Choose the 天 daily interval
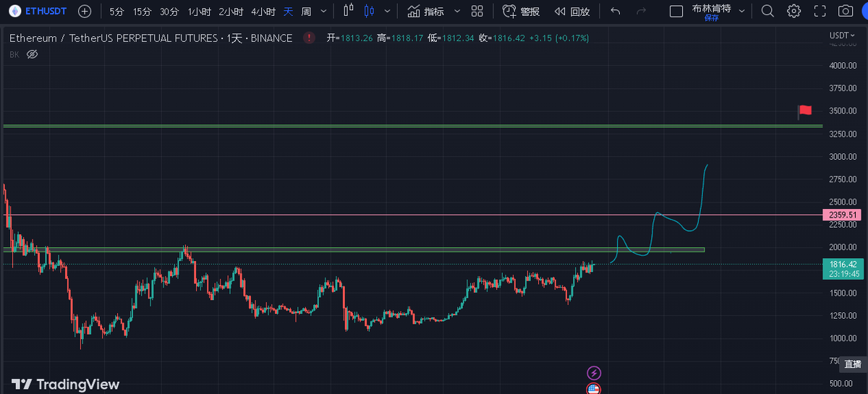Viewport: 868px width, 394px height. point(288,12)
